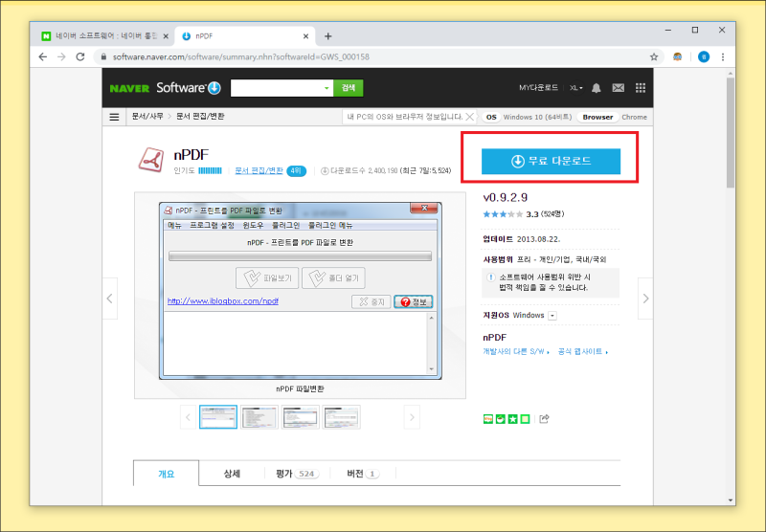This screenshot has height=532, width=766.
Task: Dismiss the PC OS info tooltip
Action: click(469, 117)
